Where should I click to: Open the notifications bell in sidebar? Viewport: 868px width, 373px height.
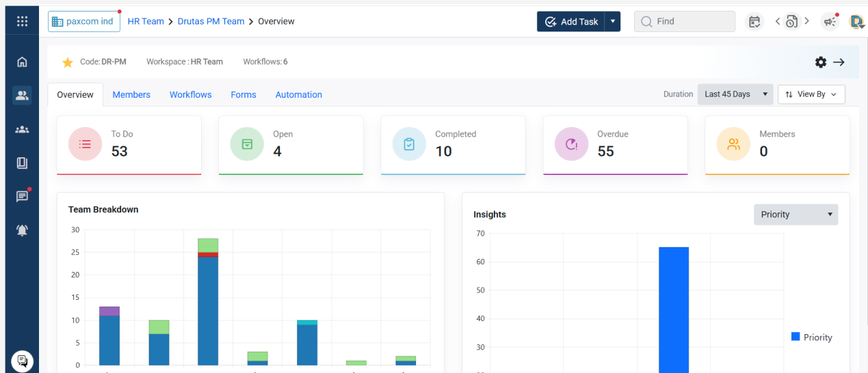[22, 230]
